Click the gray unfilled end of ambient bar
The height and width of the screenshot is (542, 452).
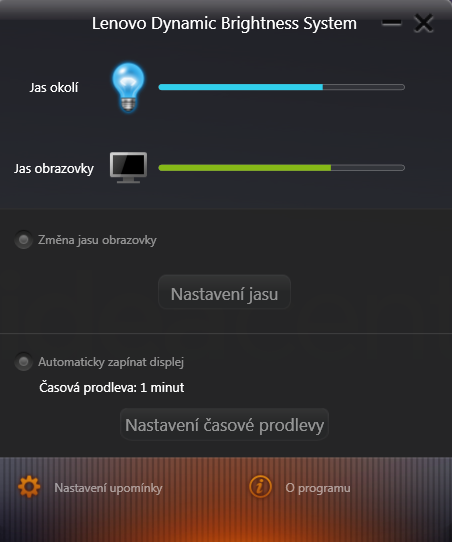(364, 87)
